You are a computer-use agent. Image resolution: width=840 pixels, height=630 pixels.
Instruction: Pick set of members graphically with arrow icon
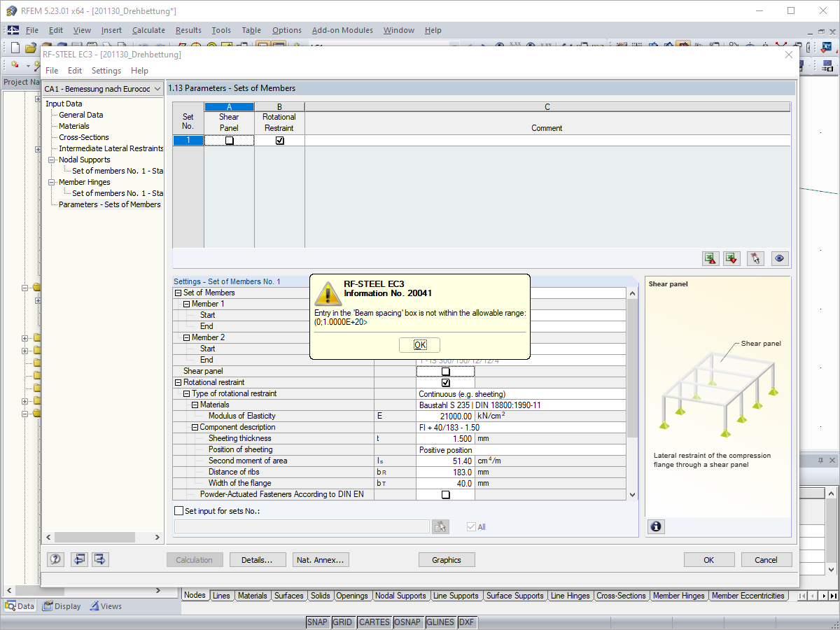[755, 258]
